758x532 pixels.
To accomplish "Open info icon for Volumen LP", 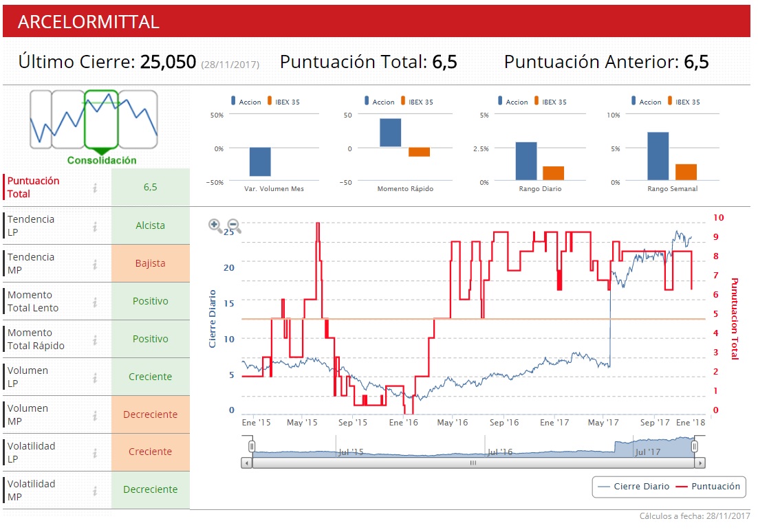I will click(x=95, y=377).
